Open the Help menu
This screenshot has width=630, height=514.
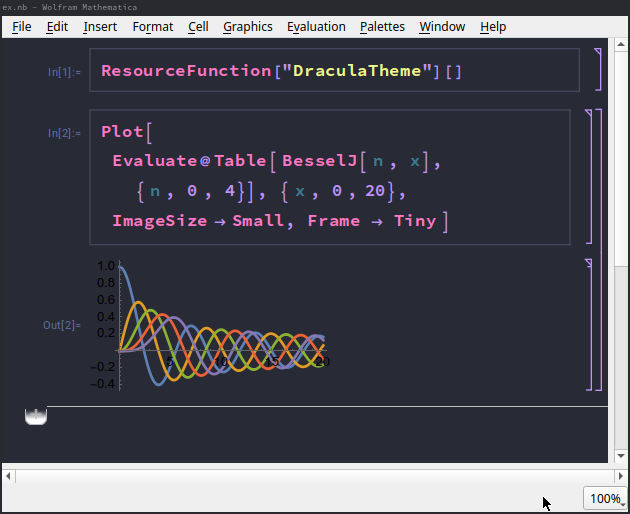point(493,27)
